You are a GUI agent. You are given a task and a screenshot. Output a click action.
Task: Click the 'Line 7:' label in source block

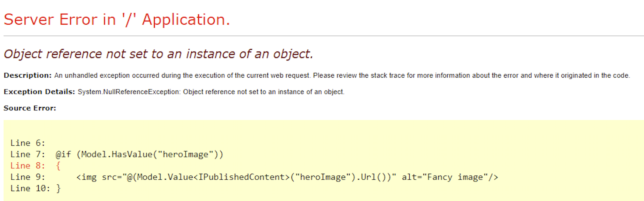pos(28,155)
